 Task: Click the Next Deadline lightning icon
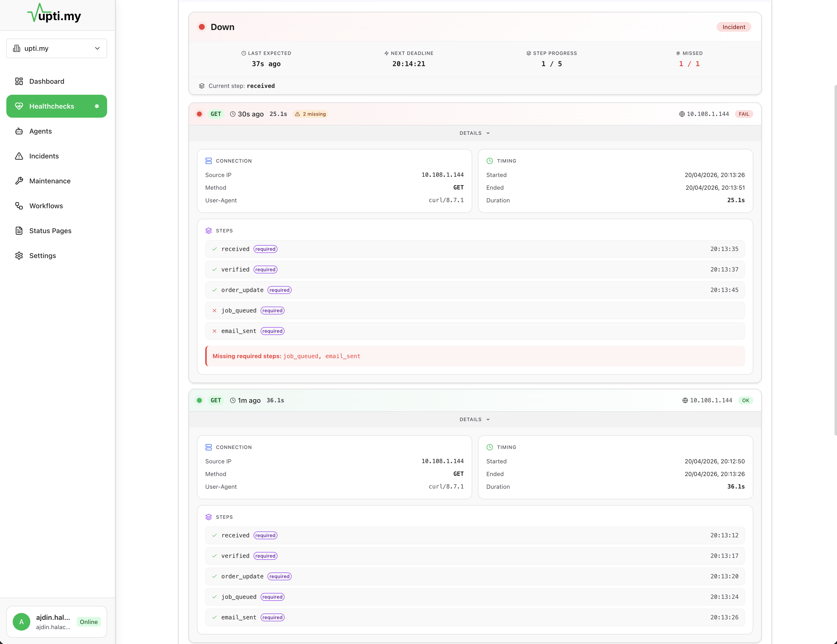[387, 53]
